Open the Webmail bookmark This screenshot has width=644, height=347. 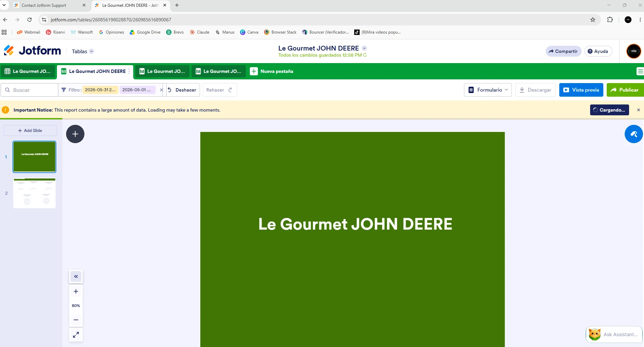tap(28, 32)
